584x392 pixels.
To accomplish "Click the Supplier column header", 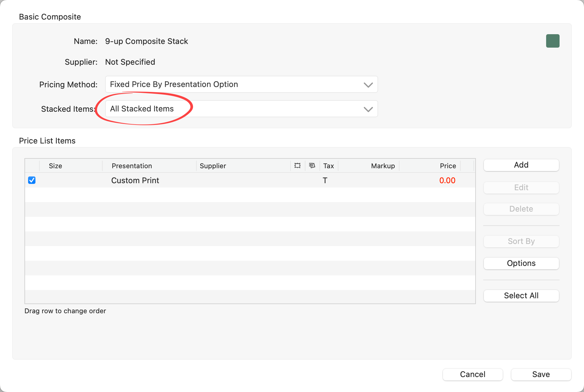I will click(213, 166).
